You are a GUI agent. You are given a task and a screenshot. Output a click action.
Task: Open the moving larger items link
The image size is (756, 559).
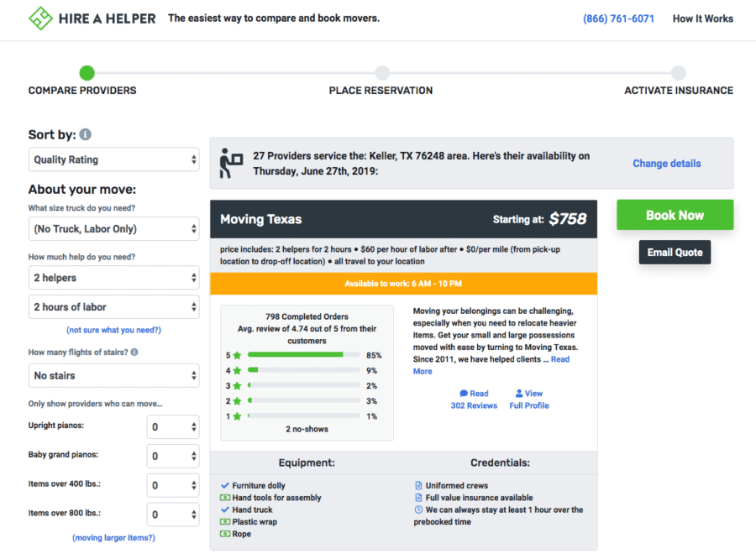pos(113,537)
